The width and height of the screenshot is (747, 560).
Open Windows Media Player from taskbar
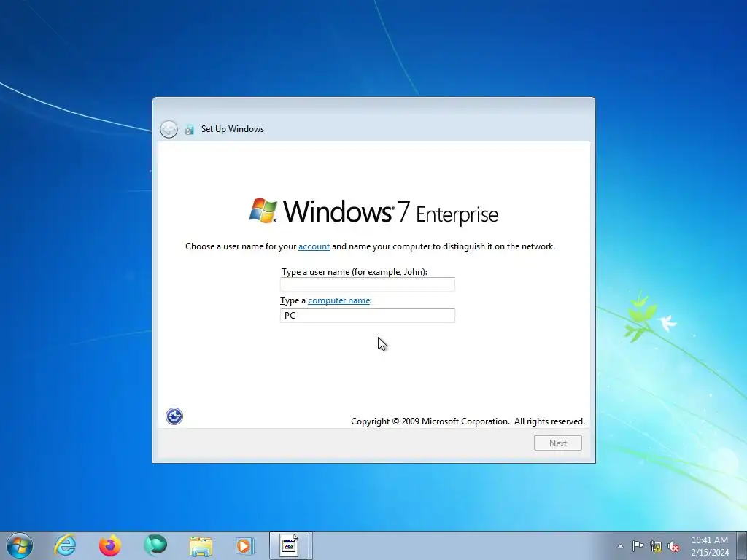click(245, 545)
